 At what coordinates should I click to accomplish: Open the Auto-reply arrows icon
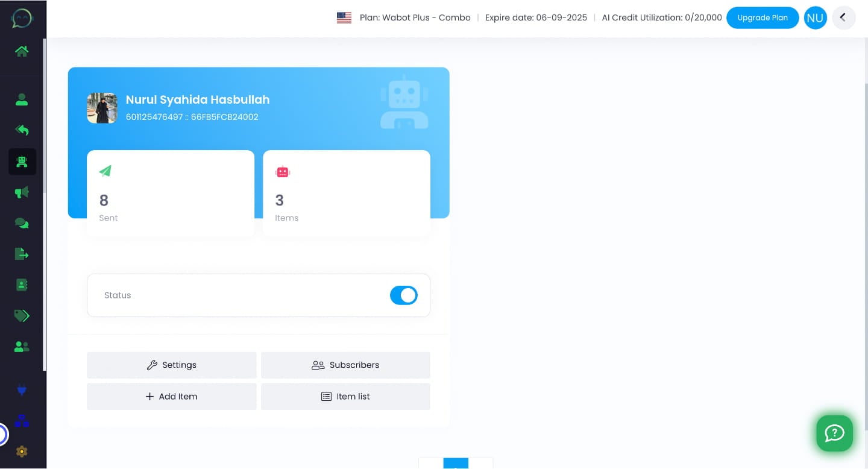tap(22, 130)
